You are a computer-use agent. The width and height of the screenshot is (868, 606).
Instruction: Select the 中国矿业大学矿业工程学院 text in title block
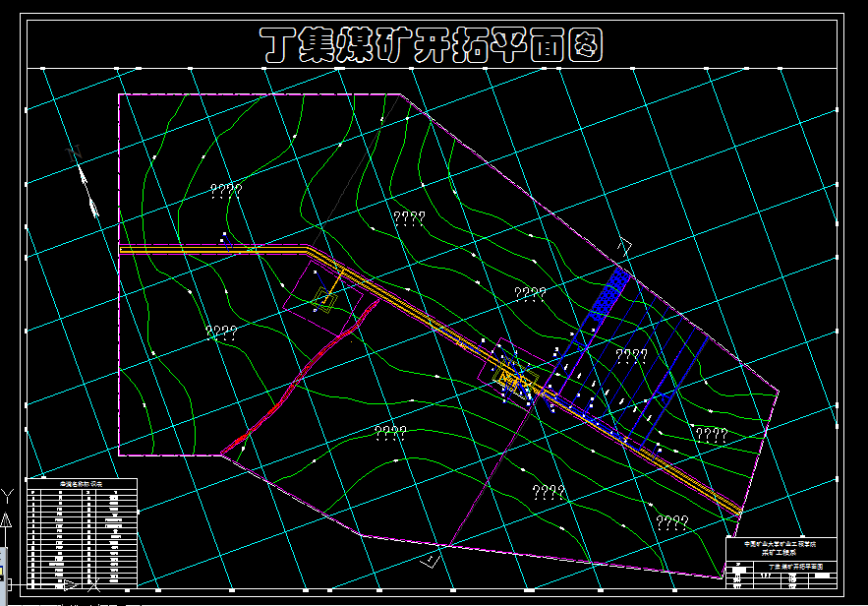[780, 544]
